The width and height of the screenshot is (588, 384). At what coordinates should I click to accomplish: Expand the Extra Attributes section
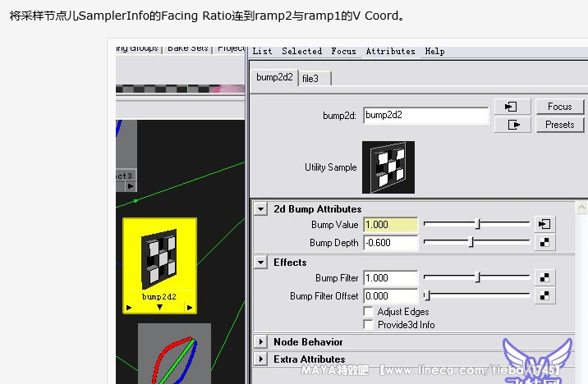pos(260,359)
